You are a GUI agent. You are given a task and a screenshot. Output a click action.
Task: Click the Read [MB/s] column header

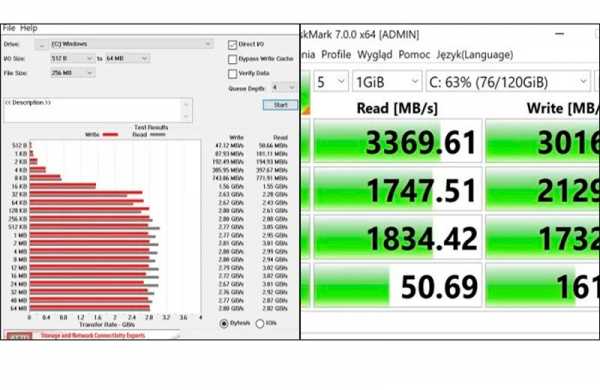(397, 108)
